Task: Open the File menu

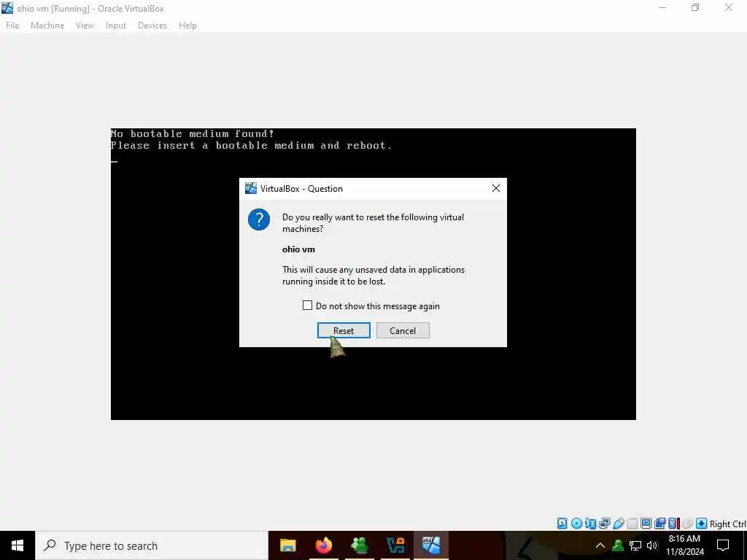Action: click(12, 26)
